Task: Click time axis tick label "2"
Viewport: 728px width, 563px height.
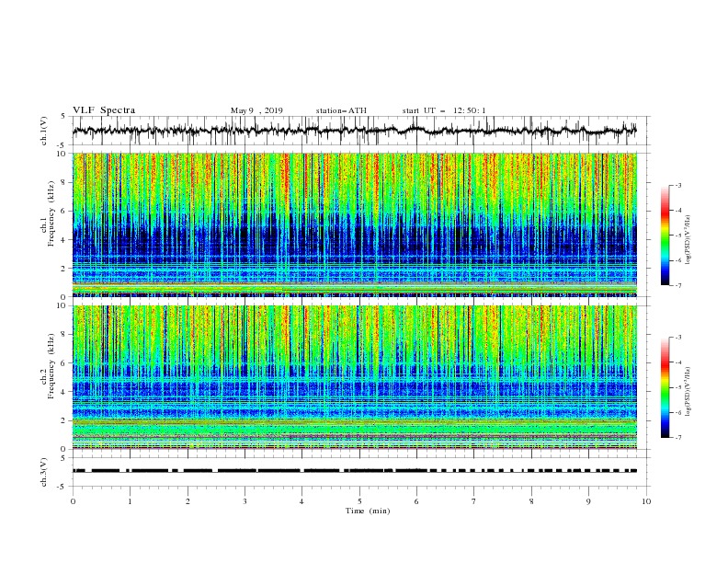Action: [x=188, y=501]
